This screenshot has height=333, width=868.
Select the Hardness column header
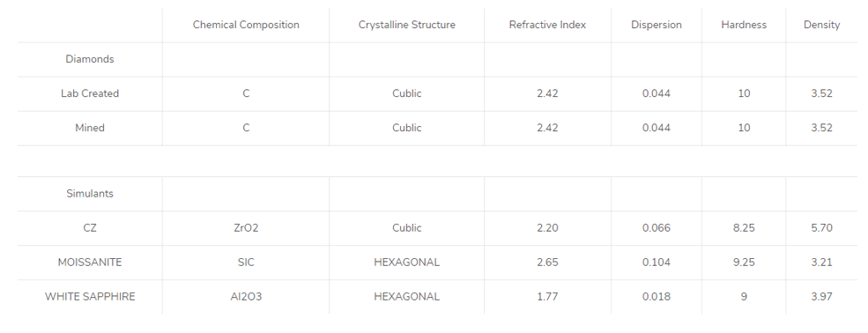point(744,25)
